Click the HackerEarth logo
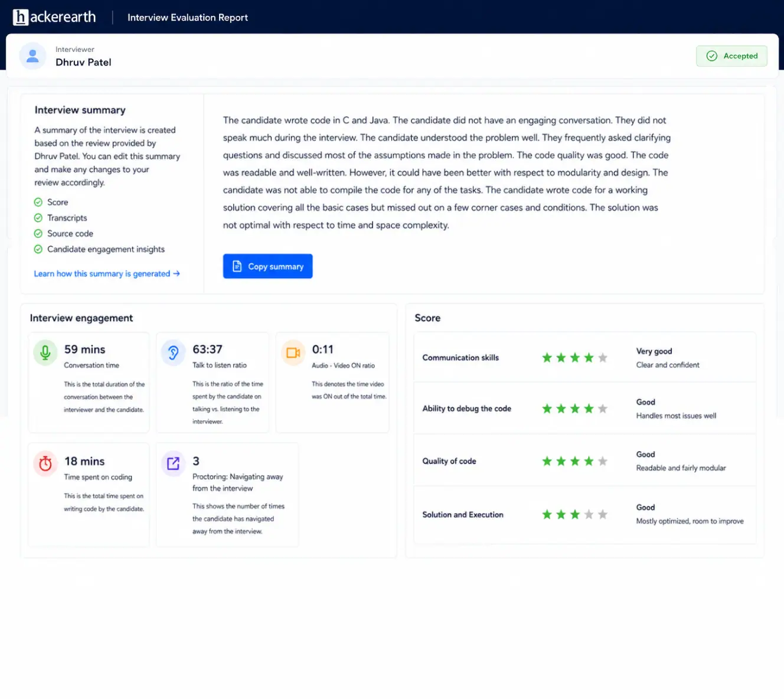Screen dimensions: 784x699 [x=54, y=17]
